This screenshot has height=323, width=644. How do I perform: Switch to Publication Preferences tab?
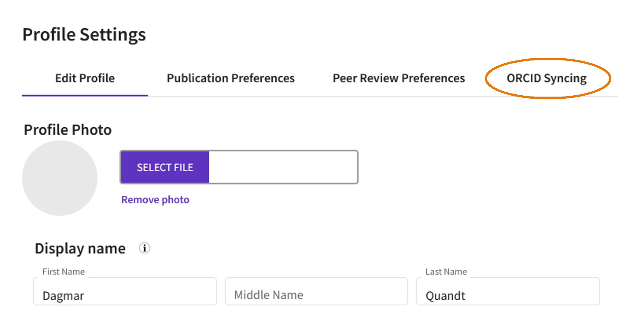[x=231, y=78]
